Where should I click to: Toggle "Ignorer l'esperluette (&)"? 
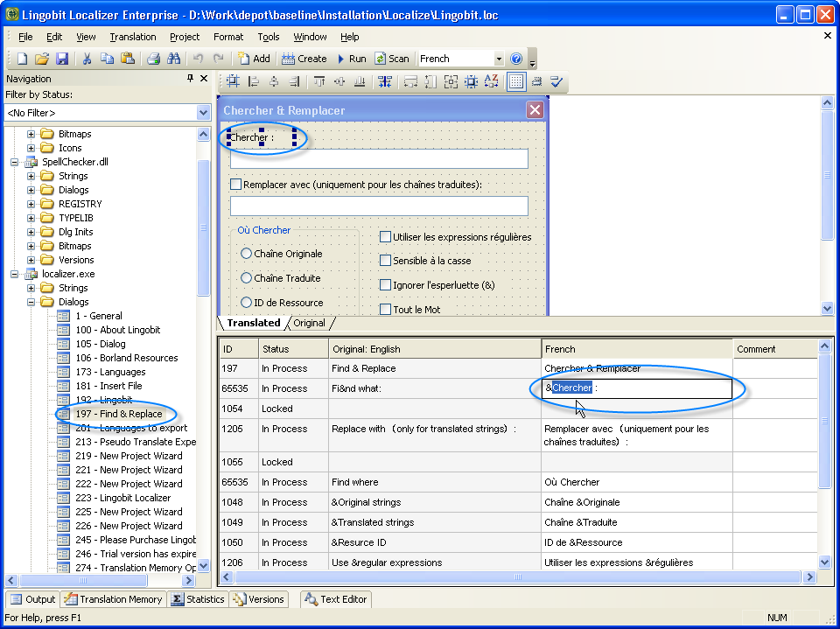point(385,285)
